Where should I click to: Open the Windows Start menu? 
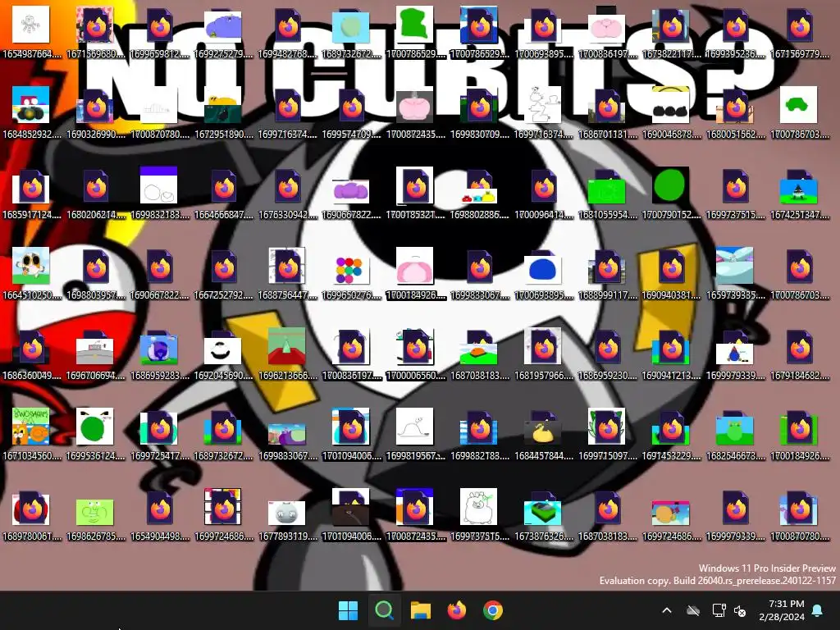click(x=348, y=610)
